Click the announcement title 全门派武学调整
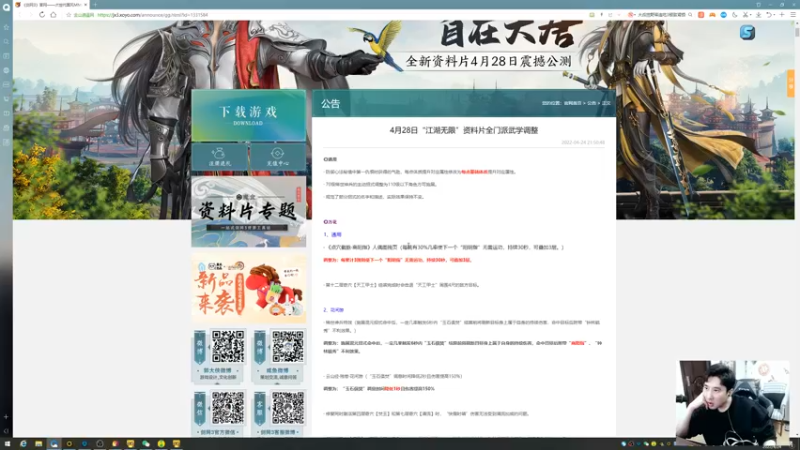The height and width of the screenshot is (450, 800). coord(463,130)
